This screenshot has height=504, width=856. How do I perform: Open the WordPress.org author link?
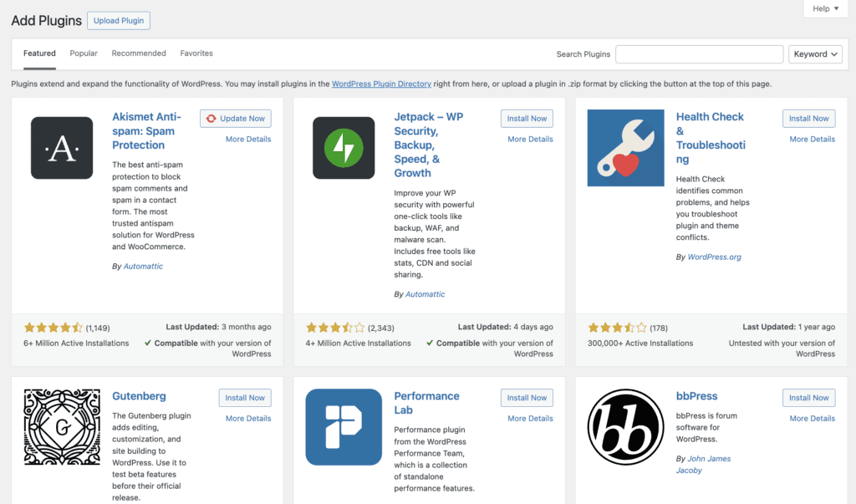tap(714, 257)
